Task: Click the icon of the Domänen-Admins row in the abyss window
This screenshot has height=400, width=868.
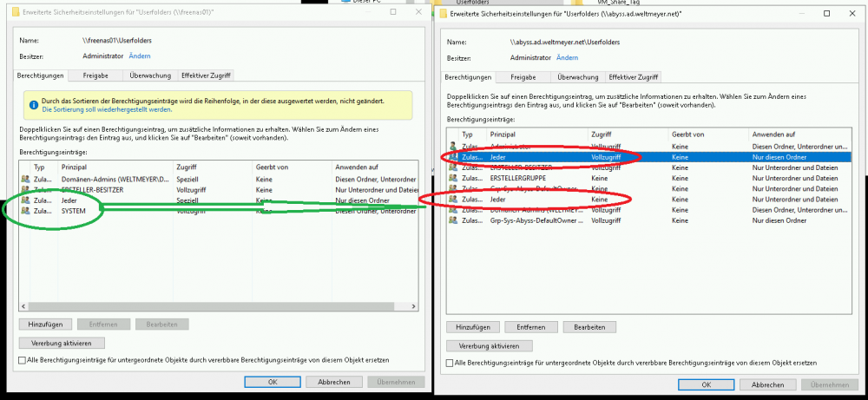Action: pyautogui.click(x=453, y=210)
